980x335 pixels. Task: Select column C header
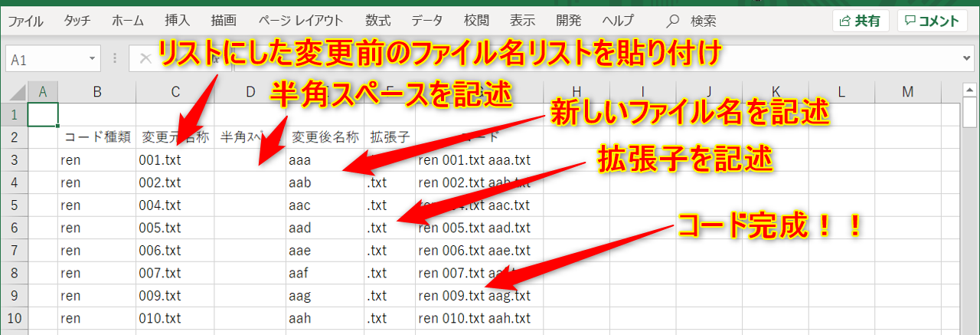[175, 92]
